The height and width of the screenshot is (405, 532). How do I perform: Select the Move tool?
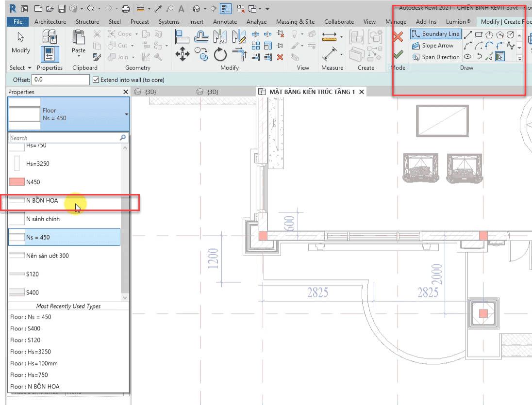click(183, 54)
